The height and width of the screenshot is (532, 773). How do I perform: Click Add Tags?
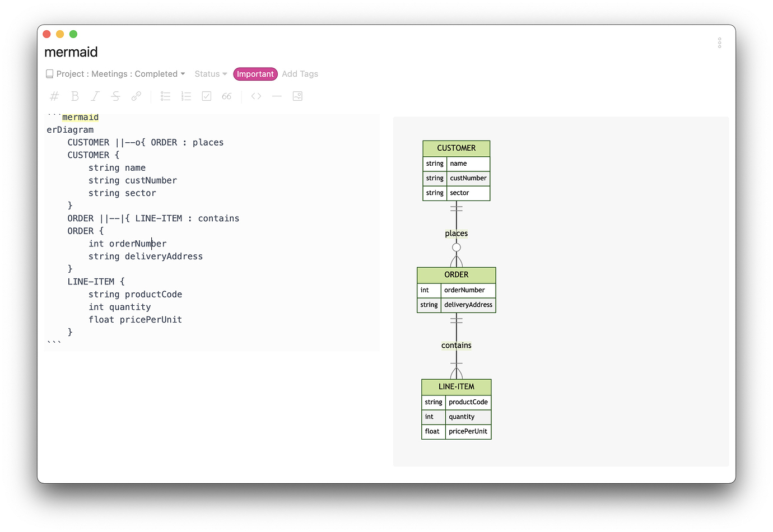coord(300,73)
